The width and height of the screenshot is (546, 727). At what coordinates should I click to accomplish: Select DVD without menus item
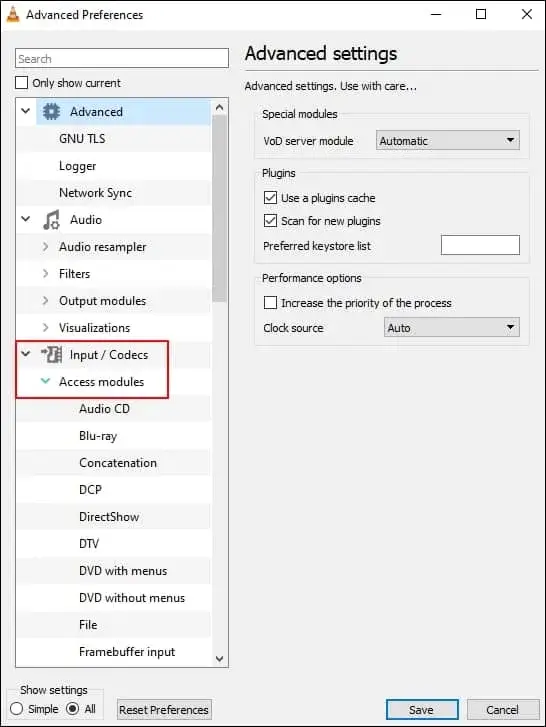tap(132, 598)
